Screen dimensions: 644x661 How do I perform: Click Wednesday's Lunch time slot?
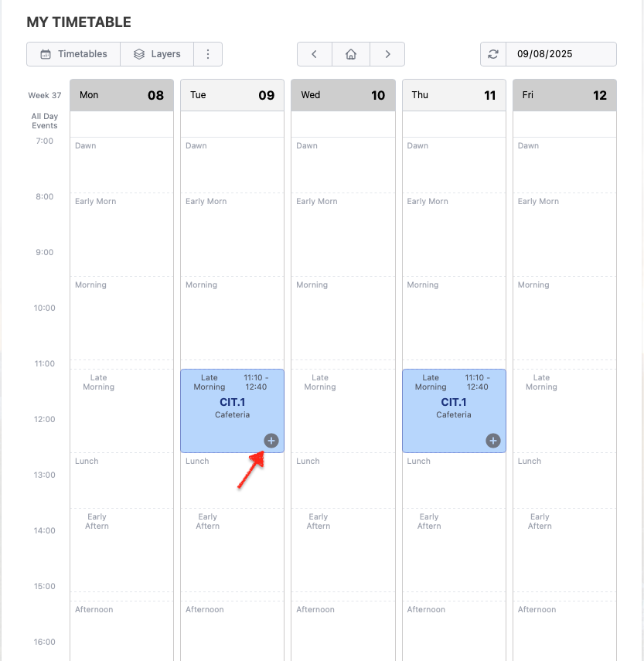tap(343, 480)
